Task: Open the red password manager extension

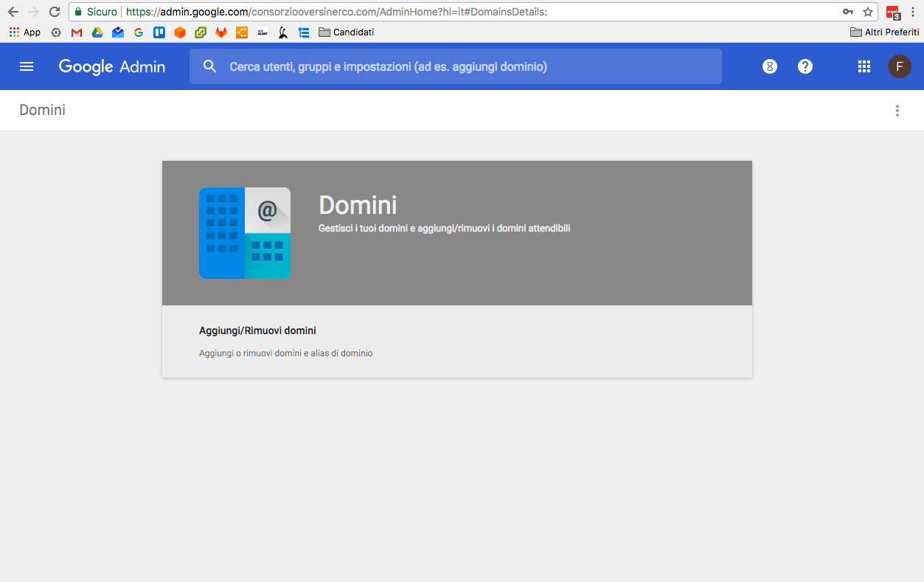Action: [893, 13]
